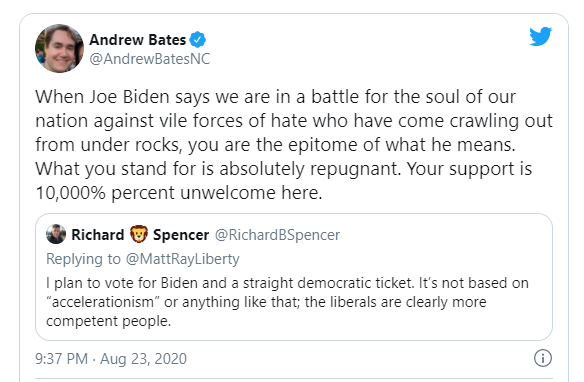
Task: Open the quoted tweet text body
Action: pyautogui.click(x=287, y=302)
